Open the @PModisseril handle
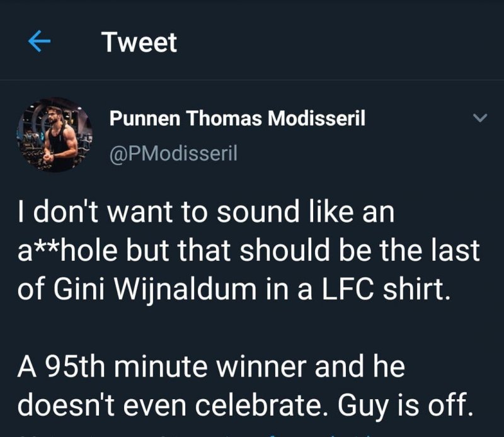This screenshot has width=504, height=437. [173, 153]
